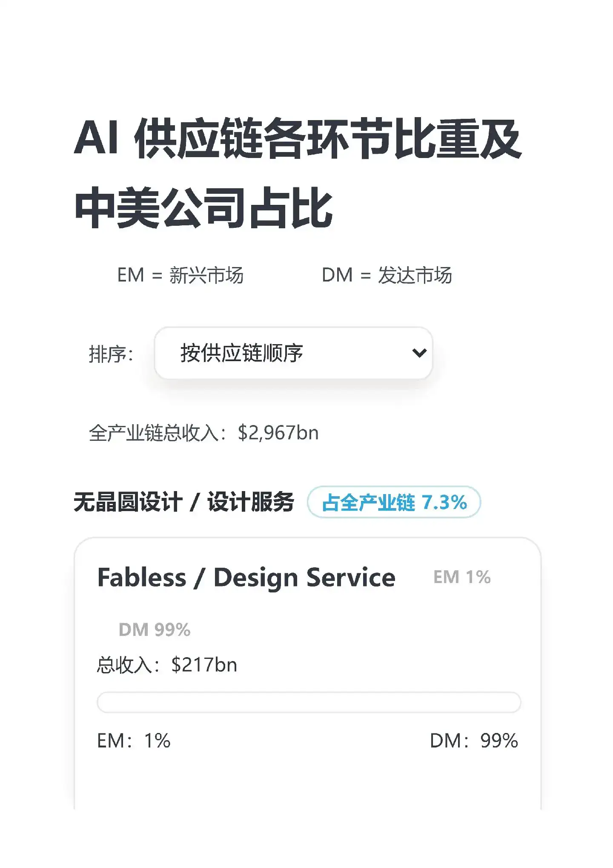The image size is (613, 868).
Task: Click the DM: 99% label below the bar
Action: tap(474, 741)
